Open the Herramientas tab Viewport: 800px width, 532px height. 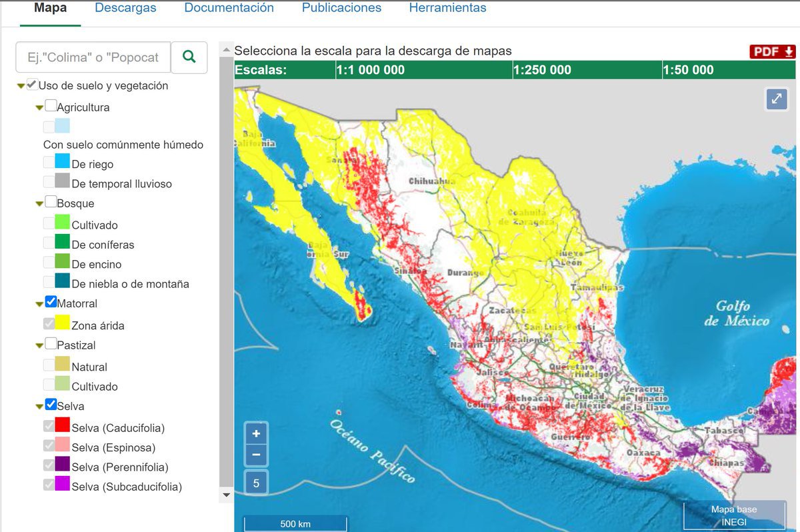pyautogui.click(x=447, y=9)
